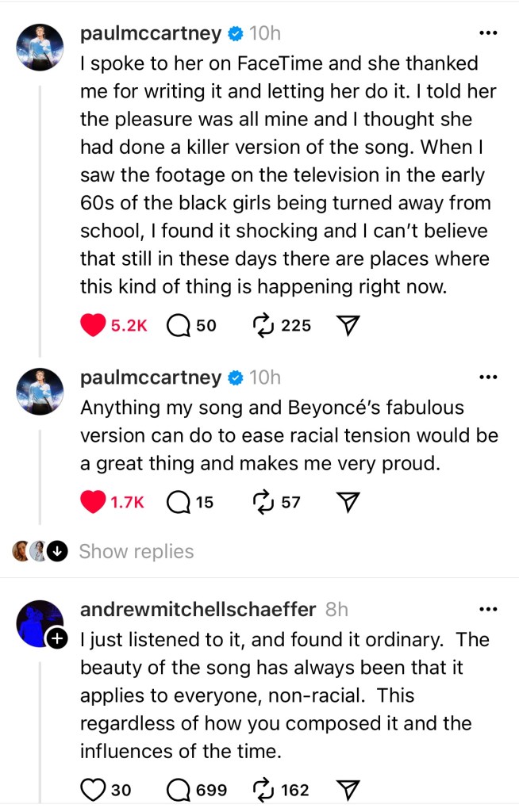Open three-dot menu on first paulmccartney post
The image size is (519, 812).
(489, 33)
